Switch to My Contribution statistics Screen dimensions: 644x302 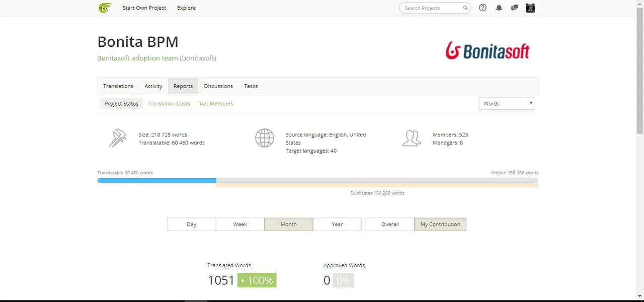click(x=440, y=224)
